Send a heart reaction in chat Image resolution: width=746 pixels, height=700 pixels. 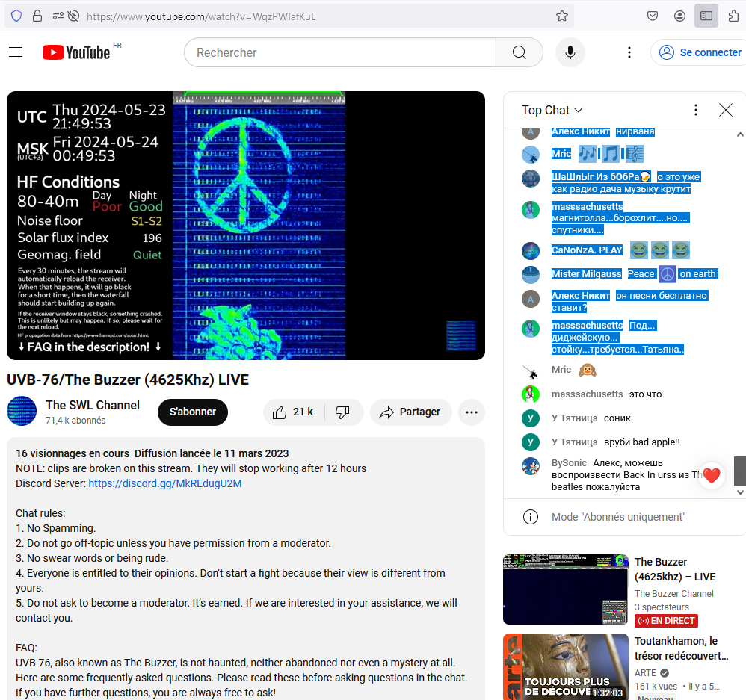tap(712, 475)
